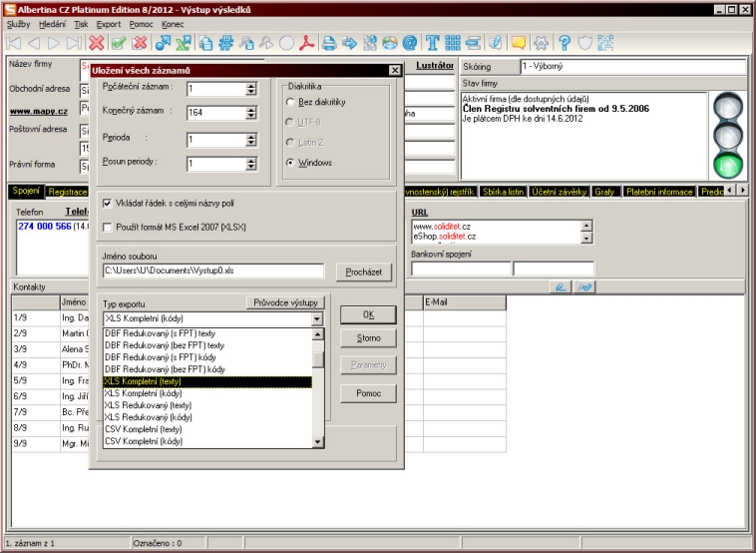Viewport: 756px width, 553px height.
Task: Open the Služby menu
Action: point(18,24)
